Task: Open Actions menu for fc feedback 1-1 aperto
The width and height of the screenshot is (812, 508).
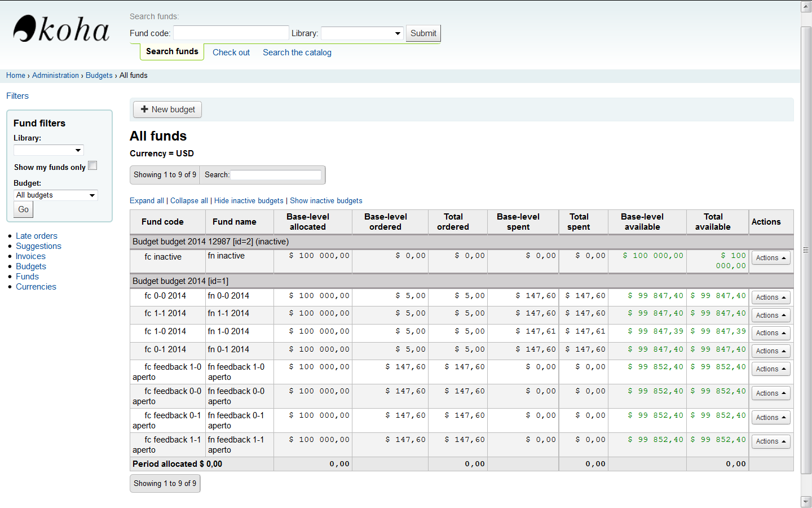Action: [770, 441]
